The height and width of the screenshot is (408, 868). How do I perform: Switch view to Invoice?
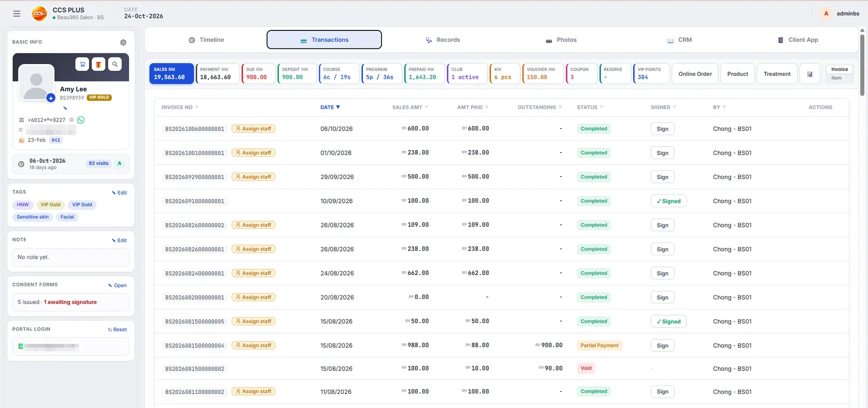coord(839,69)
